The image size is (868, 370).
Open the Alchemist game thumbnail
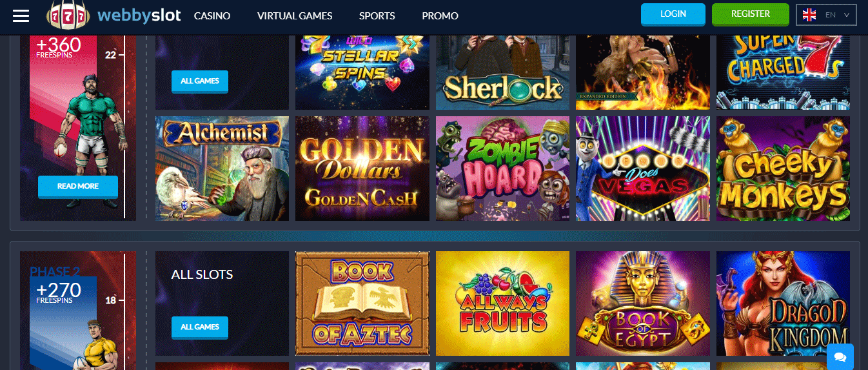[x=222, y=169]
